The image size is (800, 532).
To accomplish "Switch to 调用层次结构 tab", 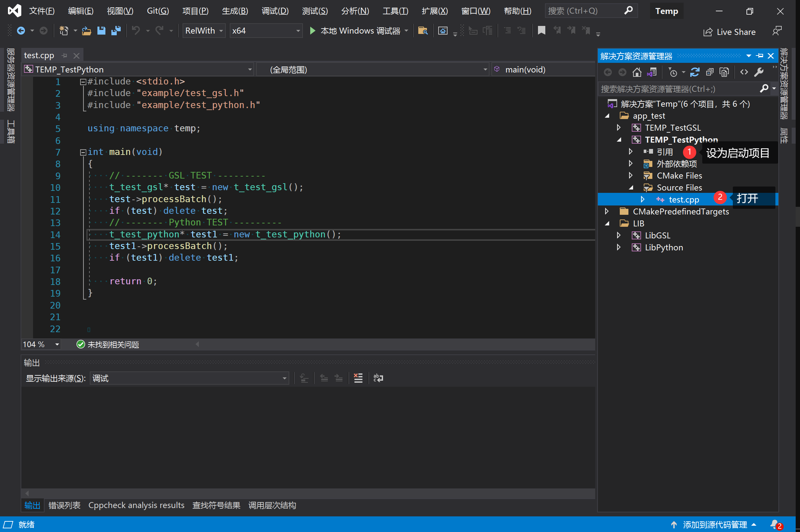I will (272, 505).
